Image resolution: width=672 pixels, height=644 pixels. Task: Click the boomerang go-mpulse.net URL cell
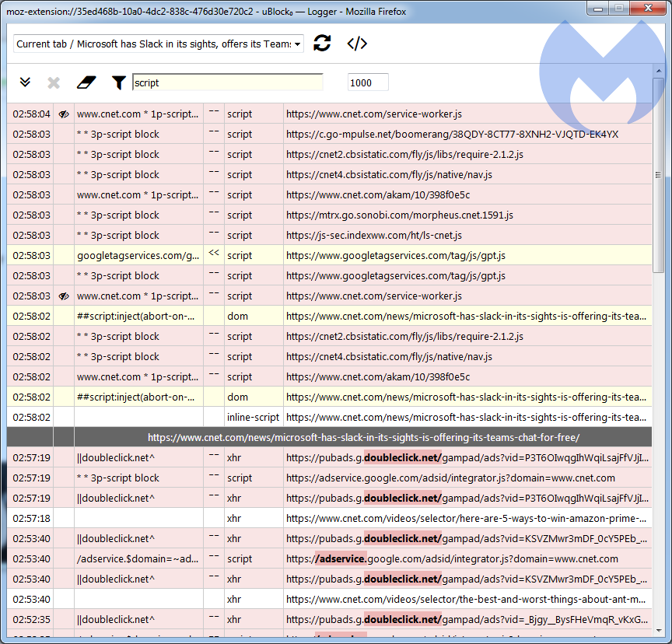click(x=467, y=134)
